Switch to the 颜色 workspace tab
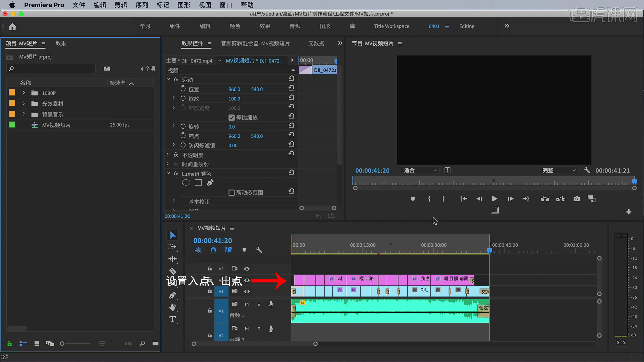The height and width of the screenshot is (362, 644). [x=235, y=26]
